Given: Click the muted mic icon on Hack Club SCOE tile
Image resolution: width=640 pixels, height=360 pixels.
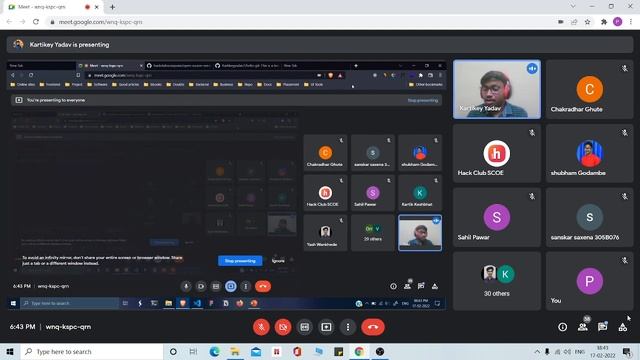Looking at the screenshot, I should (532, 133).
